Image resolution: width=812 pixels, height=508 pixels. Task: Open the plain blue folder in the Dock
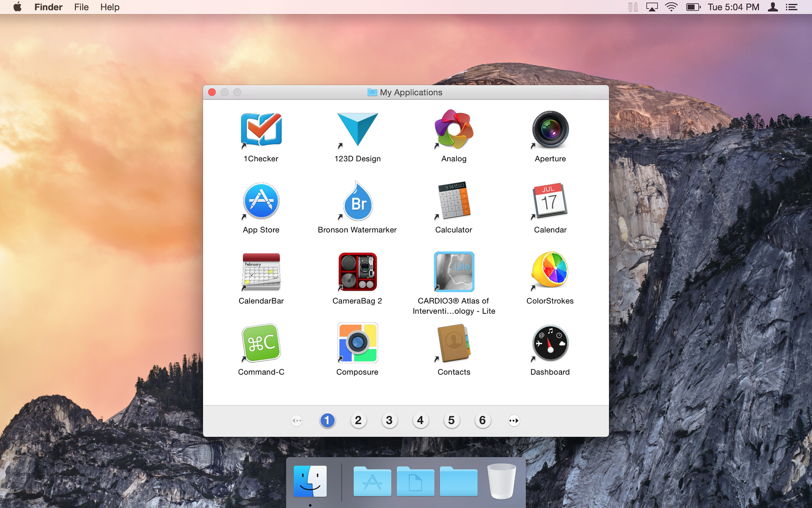point(459,481)
